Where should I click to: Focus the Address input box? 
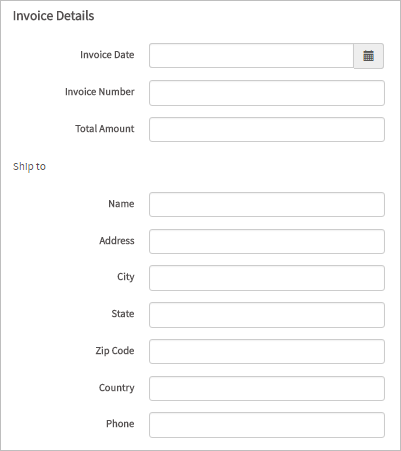click(x=267, y=241)
